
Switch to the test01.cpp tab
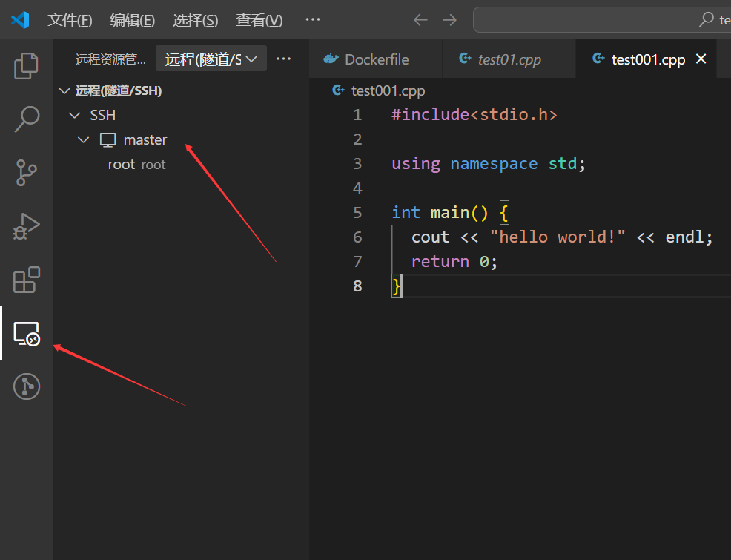(x=509, y=59)
